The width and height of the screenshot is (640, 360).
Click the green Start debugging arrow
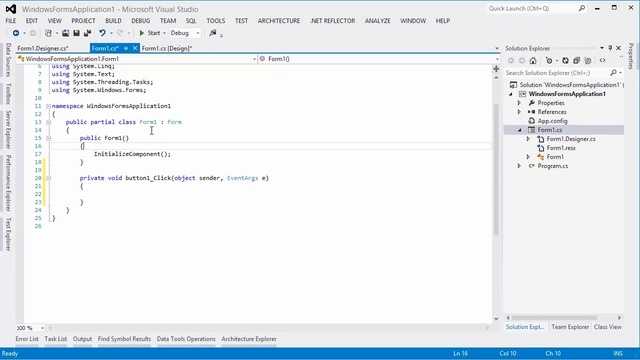point(142,33)
